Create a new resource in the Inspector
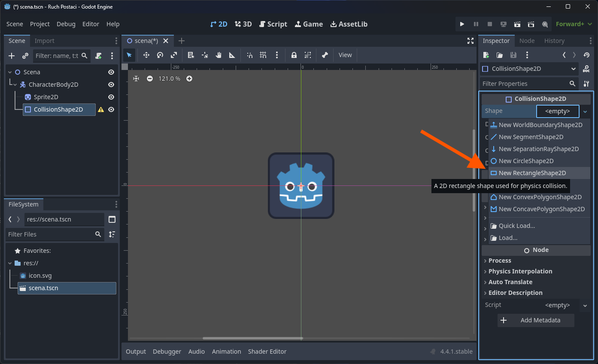 [486, 55]
